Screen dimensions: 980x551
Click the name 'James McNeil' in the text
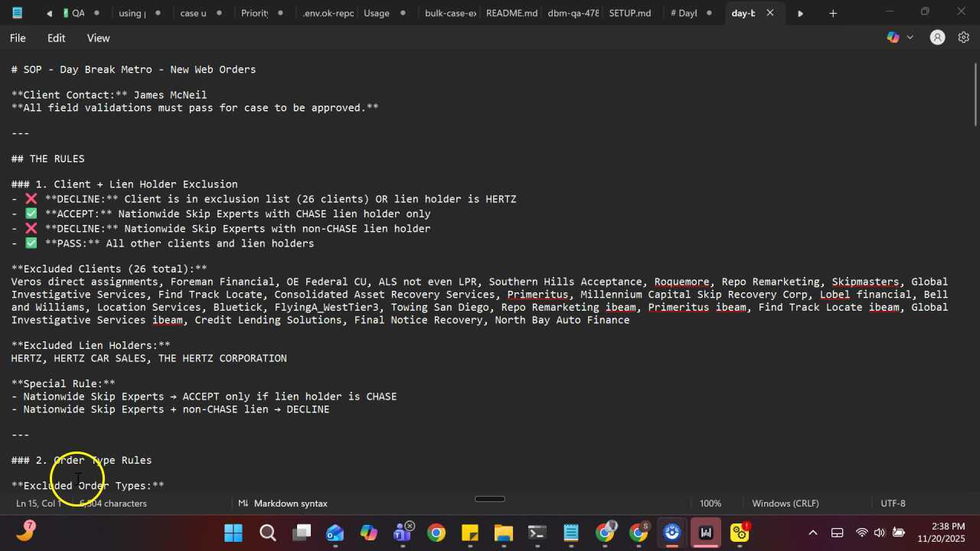(170, 95)
